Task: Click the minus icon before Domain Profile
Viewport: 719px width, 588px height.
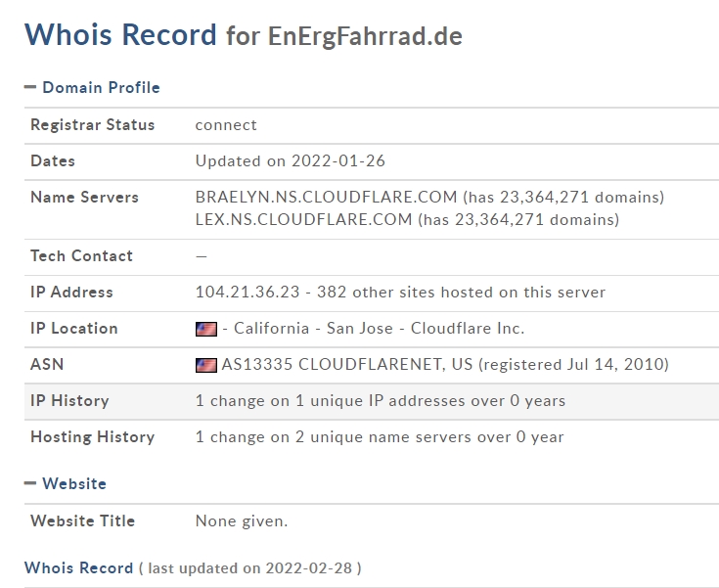Action: click(30, 87)
